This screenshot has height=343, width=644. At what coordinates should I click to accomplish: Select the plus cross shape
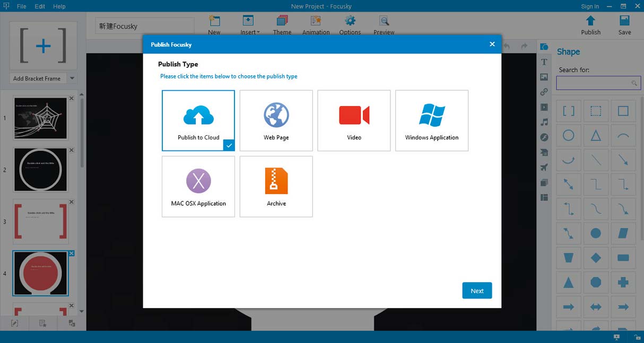point(623,282)
